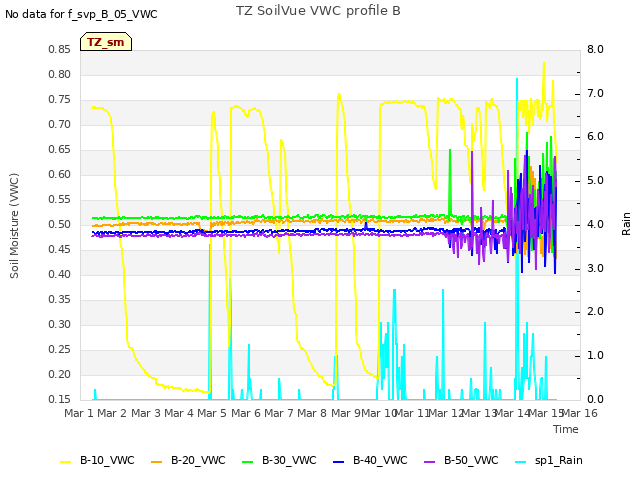Screen dimensions: 640x480
Task: Select the B-20_VWC legend label
Action: click(198, 460)
